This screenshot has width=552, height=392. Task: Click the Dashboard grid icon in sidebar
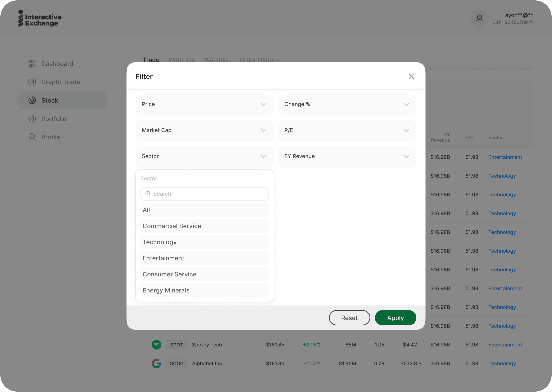tap(32, 64)
